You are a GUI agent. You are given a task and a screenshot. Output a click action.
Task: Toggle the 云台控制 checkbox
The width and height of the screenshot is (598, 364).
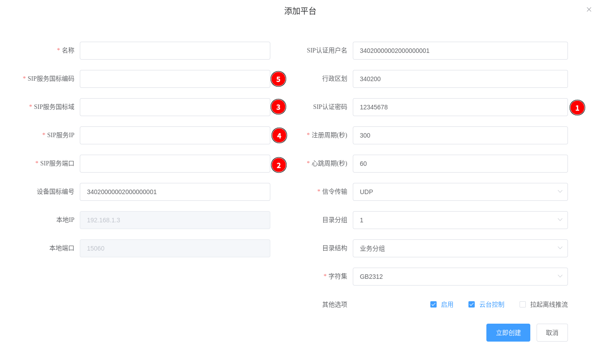(472, 304)
